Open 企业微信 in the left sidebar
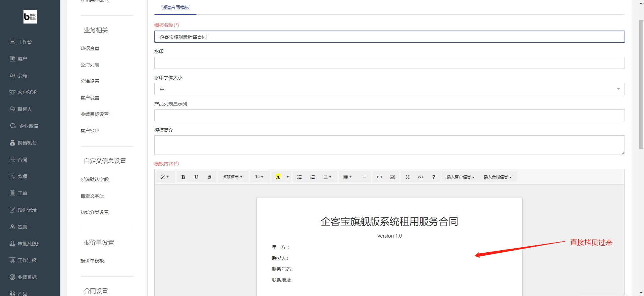 click(x=29, y=126)
